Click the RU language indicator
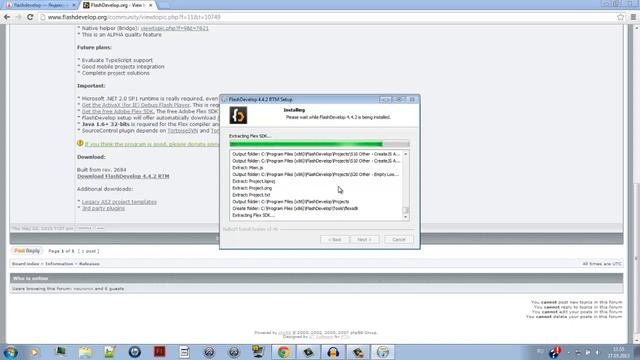Image resolution: width=640 pixels, height=360 pixels. click(x=540, y=351)
